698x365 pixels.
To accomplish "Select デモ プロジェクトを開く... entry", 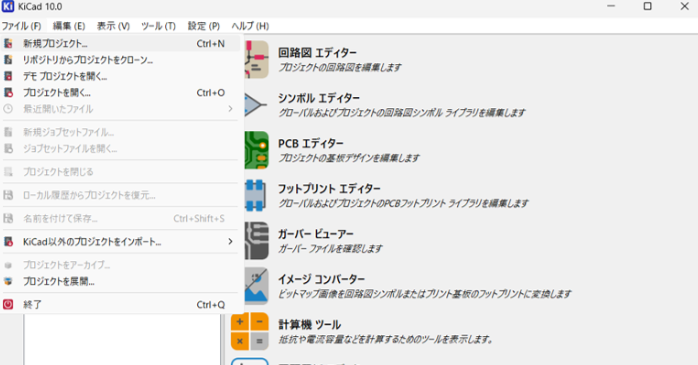I will tap(120, 76).
